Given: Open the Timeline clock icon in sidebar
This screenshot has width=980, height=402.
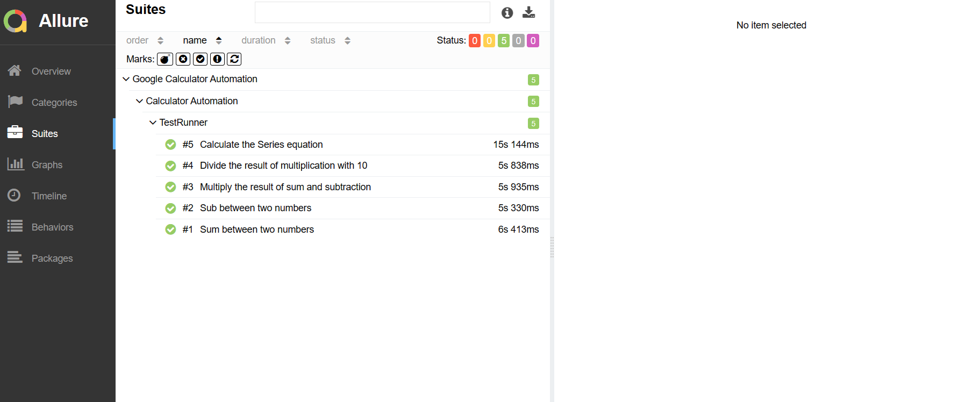Looking at the screenshot, I should click(15, 195).
